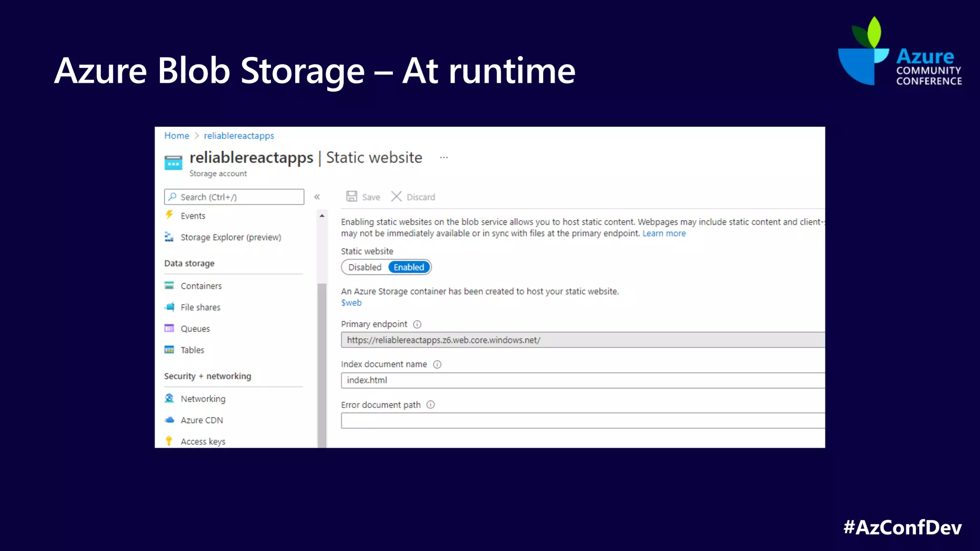Click the Tables icon
The width and height of the screenshot is (980, 551).
click(169, 350)
